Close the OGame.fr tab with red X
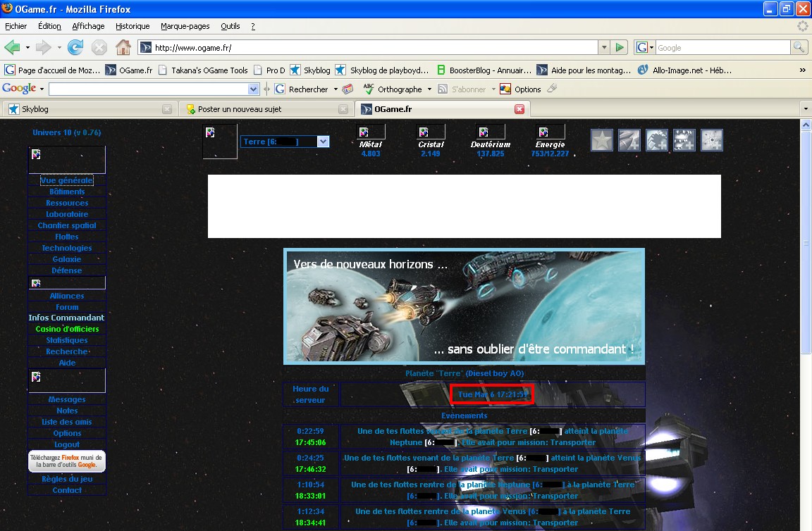The height and width of the screenshot is (531, 812). click(519, 108)
